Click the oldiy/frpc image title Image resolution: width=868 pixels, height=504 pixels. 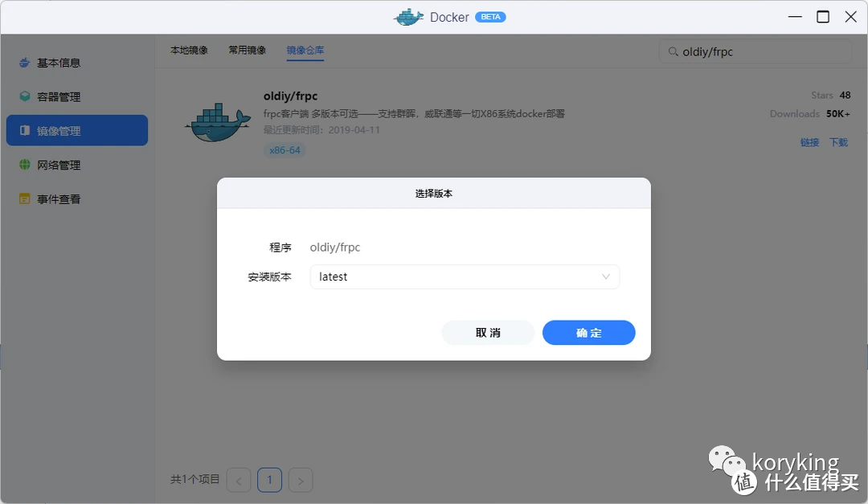pyautogui.click(x=291, y=96)
